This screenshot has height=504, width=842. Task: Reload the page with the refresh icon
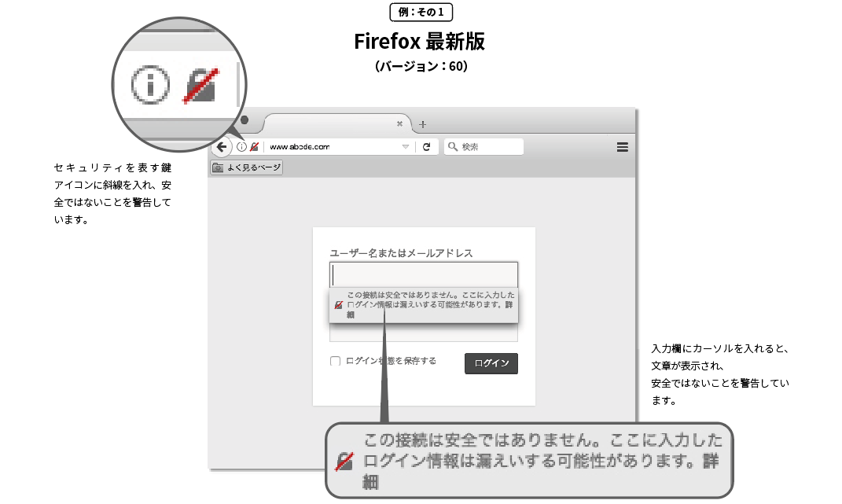pyautogui.click(x=426, y=147)
